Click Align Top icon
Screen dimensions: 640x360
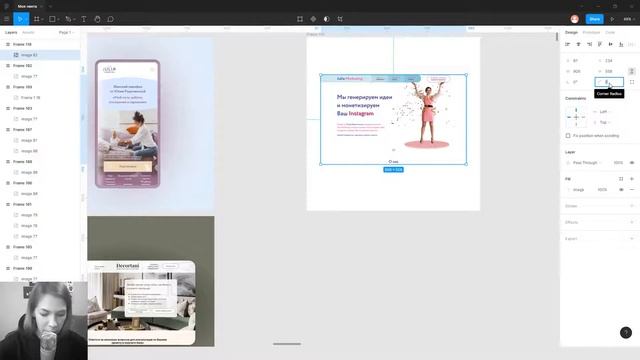[x=600, y=44]
